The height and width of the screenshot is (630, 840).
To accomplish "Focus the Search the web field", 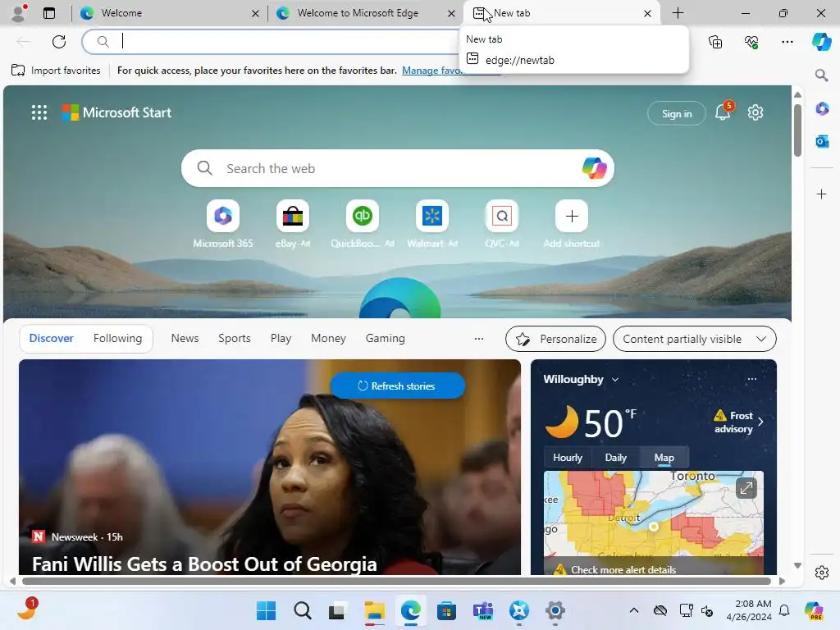I will [x=396, y=168].
